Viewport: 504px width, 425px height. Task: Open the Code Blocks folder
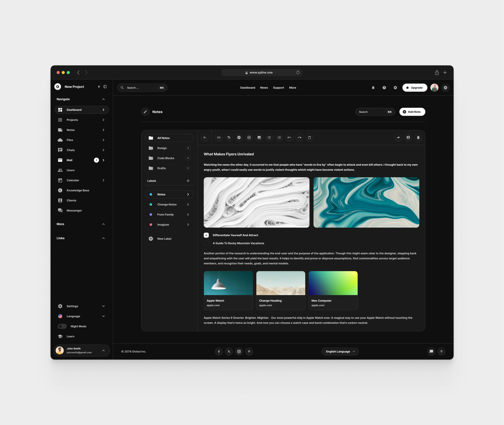169,158
